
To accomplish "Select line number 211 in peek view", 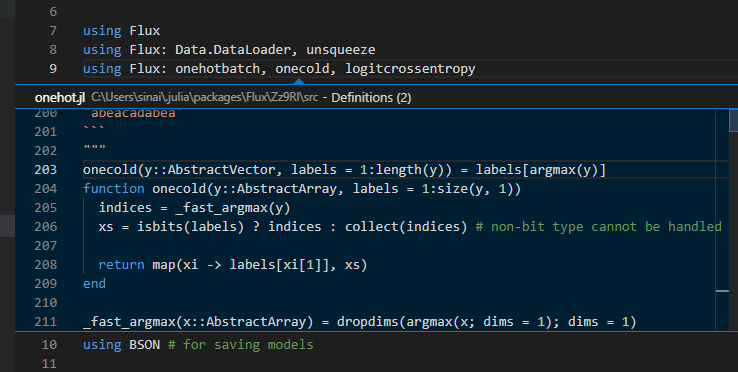I will pos(46,322).
